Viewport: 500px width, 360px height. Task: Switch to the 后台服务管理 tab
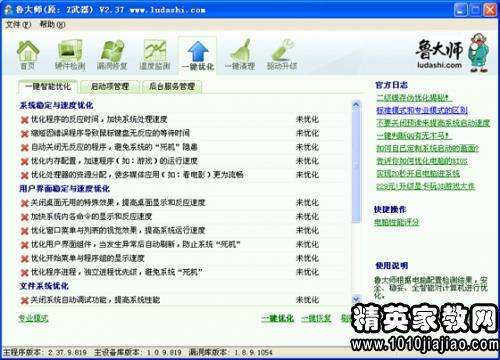coord(172,87)
